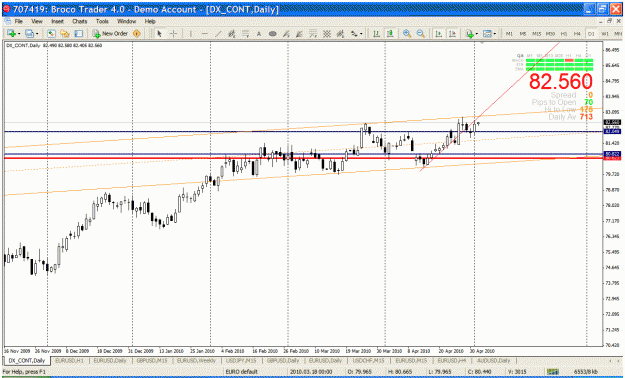The image size is (625, 378).
Task: Expand the Profiles dropdown arrow
Action: click(x=37, y=34)
